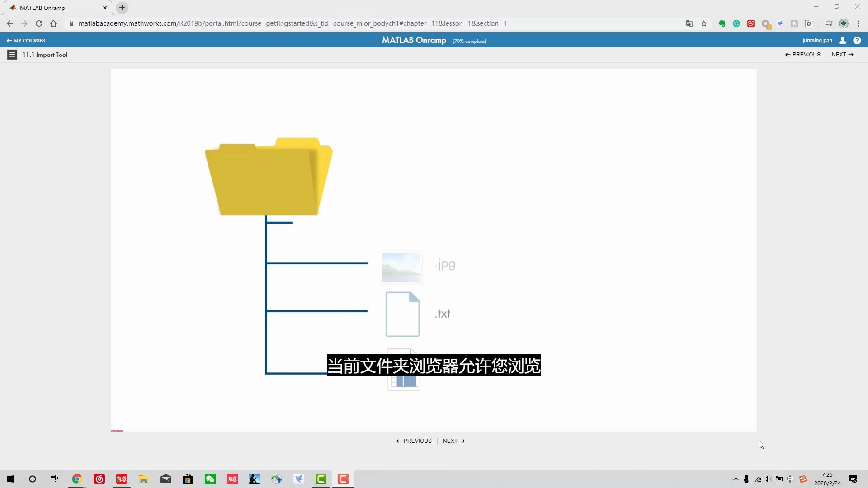Bookmark this page with star icon
The width and height of the screenshot is (868, 488).
[704, 23]
